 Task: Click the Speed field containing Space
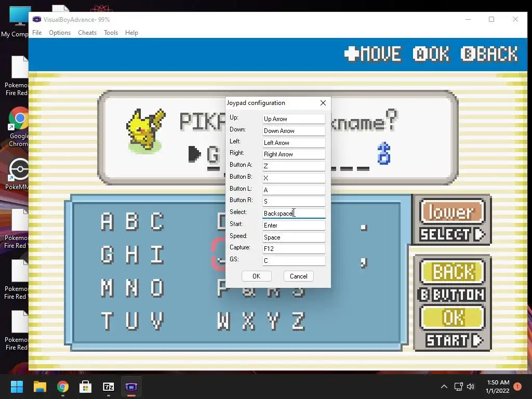[294, 237]
